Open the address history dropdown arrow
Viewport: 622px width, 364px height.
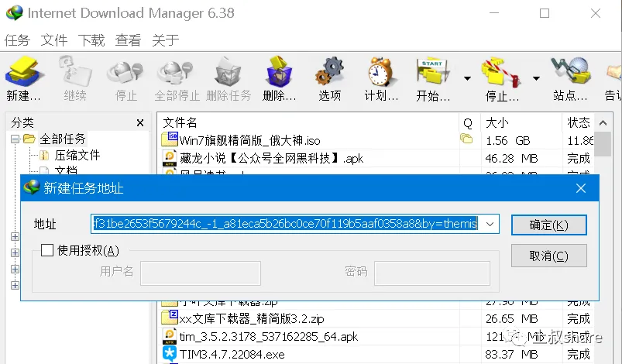[x=490, y=224]
